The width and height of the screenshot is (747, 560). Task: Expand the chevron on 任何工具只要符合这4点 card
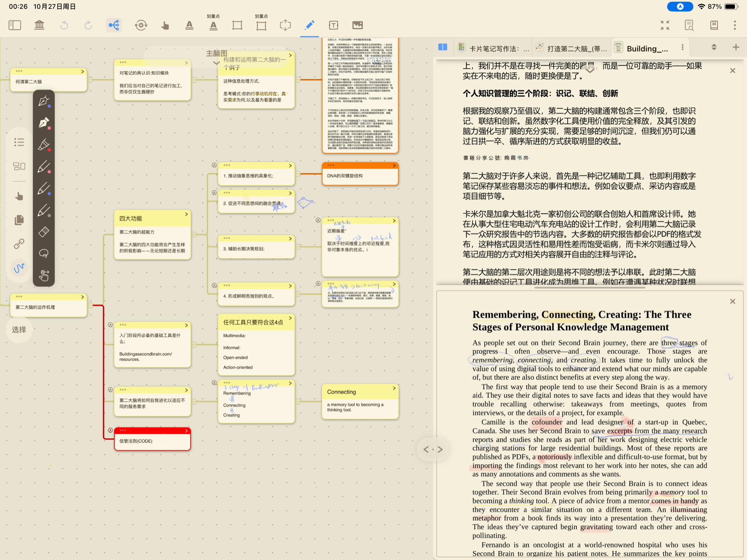[x=290, y=318]
